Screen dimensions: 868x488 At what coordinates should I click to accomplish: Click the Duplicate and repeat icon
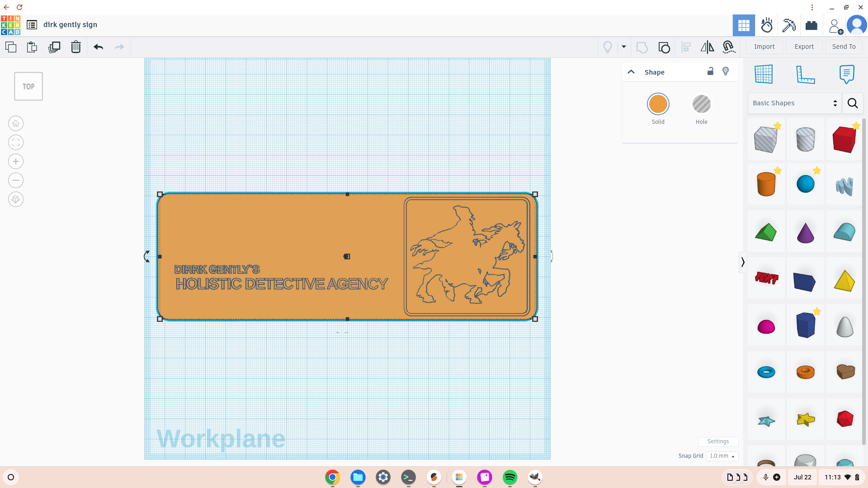click(54, 47)
